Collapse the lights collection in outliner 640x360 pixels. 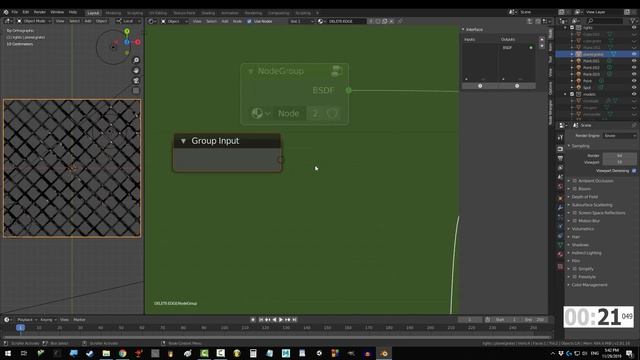click(x=566, y=27)
